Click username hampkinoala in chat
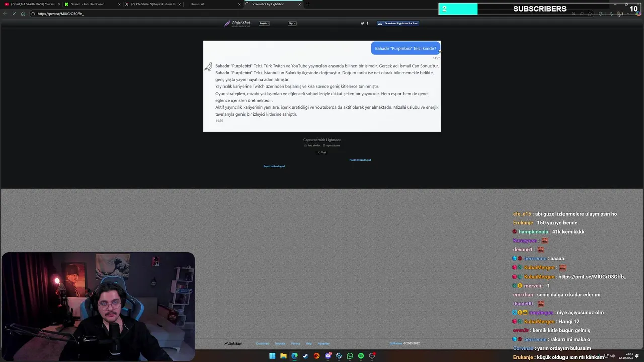 click(533, 232)
